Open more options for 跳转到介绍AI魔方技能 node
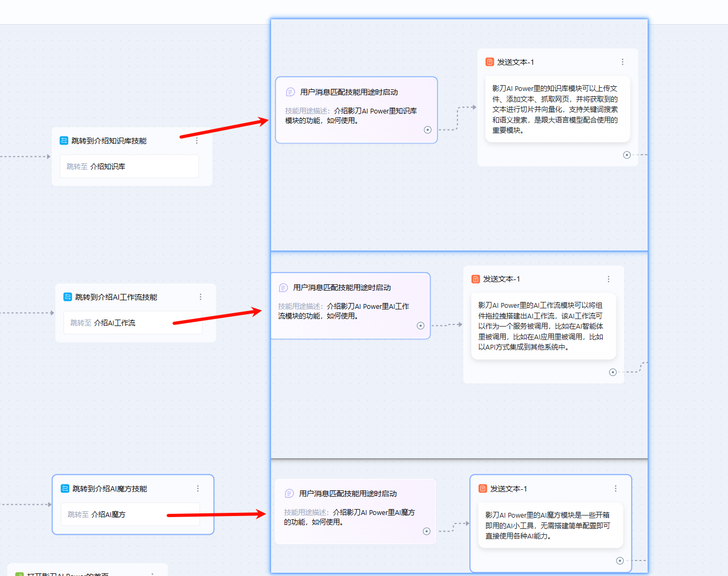Image resolution: width=728 pixels, height=576 pixels. click(198, 489)
